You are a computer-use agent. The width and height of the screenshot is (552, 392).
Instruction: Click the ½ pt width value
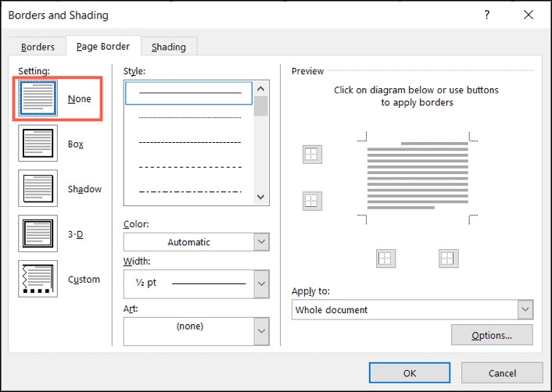[145, 283]
